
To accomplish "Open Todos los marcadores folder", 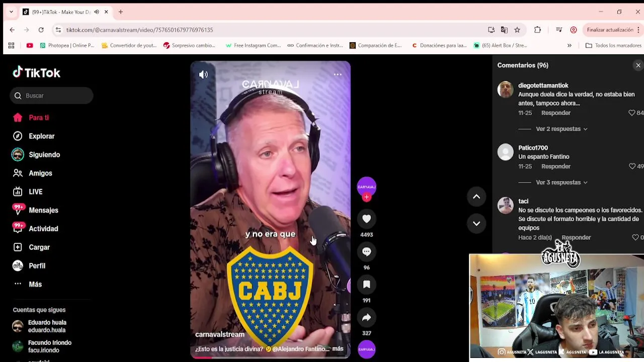I will [613, 46].
